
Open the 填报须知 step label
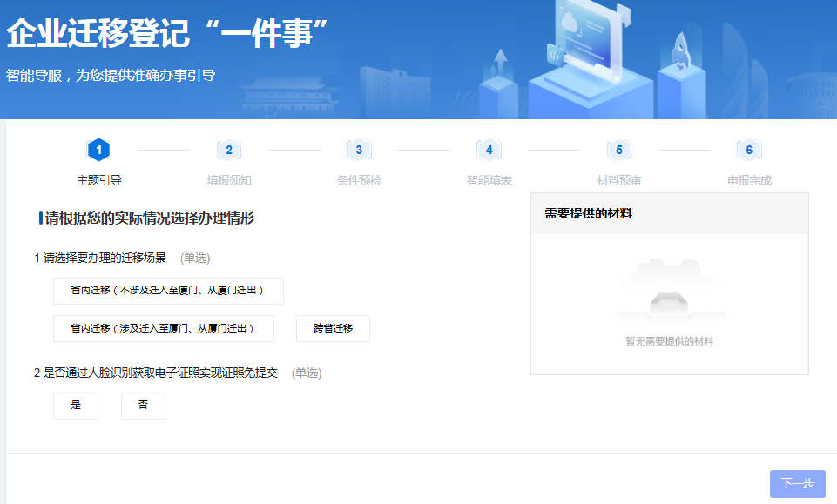click(229, 181)
